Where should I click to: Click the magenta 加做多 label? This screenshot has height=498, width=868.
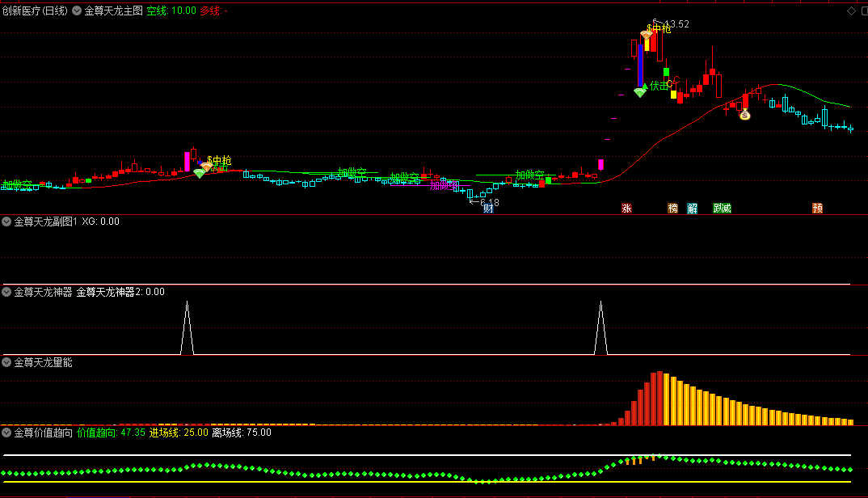pos(444,186)
